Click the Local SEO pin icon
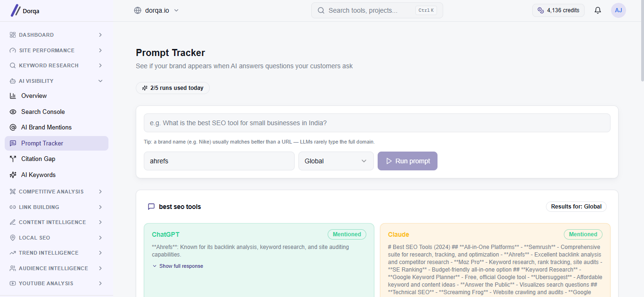Screen dimensions: 644x297 (x=13, y=238)
